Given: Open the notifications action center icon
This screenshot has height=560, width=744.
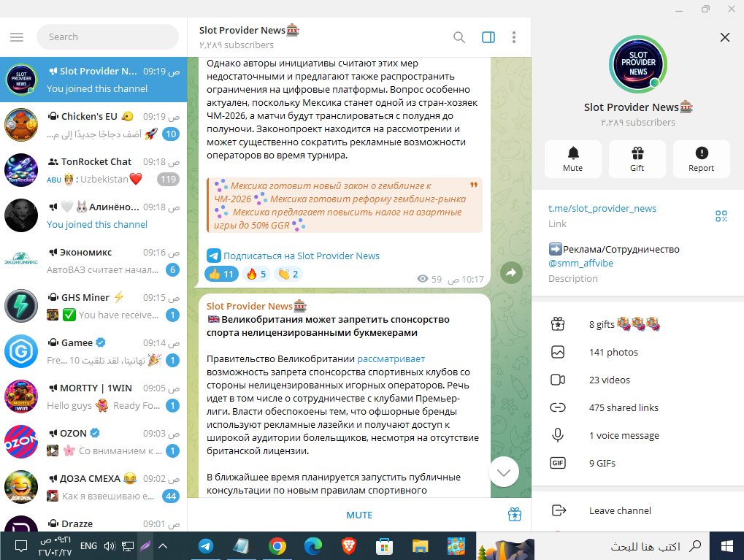Looking at the screenshot, I should tap(21, 546).
